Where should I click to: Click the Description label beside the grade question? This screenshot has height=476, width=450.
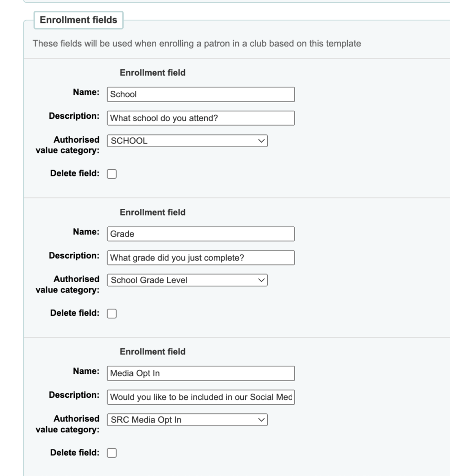pyautogui.click(x=74, y=256)
